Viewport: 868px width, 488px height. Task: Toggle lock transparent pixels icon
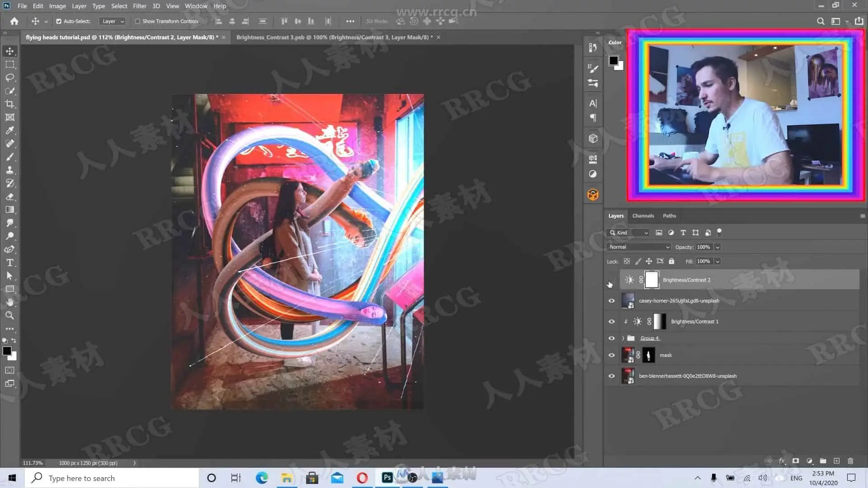point(627,261)
